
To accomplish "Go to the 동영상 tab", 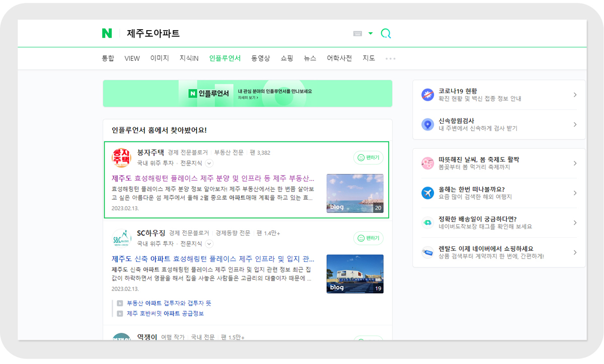I will click(261, 58).
